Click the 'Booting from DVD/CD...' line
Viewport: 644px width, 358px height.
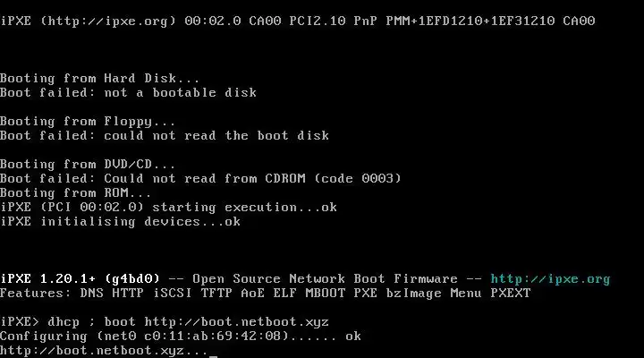point(88,165)
